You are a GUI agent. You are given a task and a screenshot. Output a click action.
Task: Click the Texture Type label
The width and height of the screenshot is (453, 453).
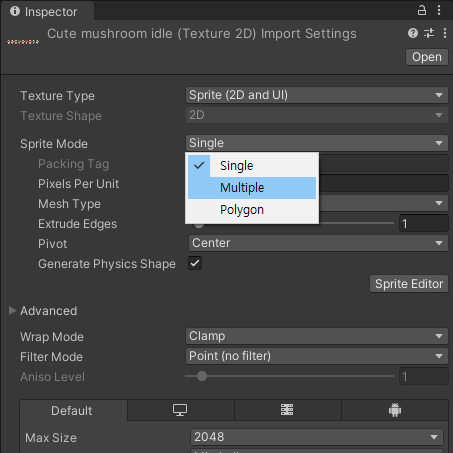pyautogui.click(x=57, y=96)
